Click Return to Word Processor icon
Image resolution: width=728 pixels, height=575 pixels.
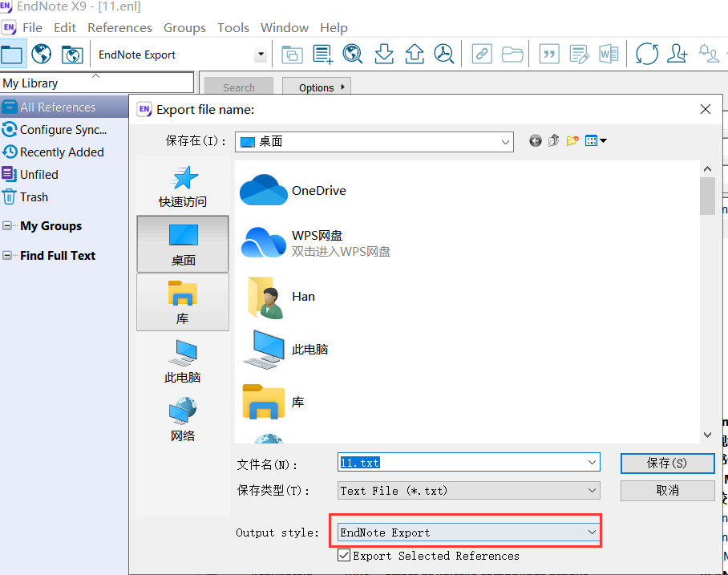click(x=609, y=55)
